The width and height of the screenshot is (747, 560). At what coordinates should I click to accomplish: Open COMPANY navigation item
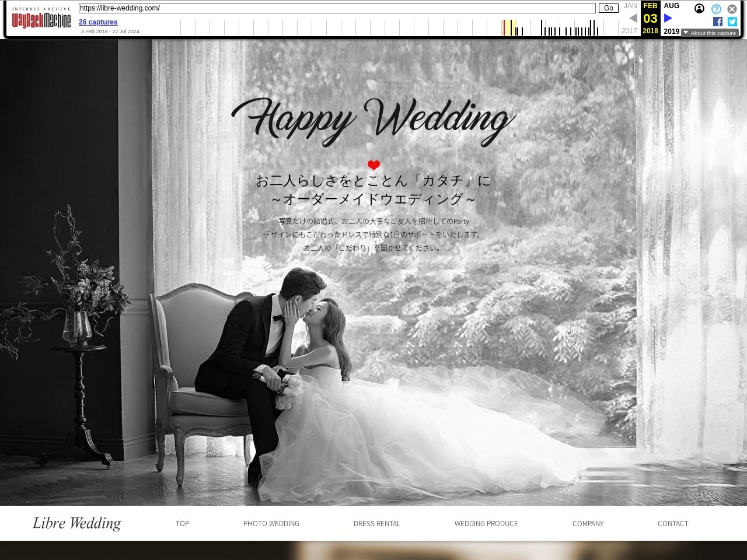click(588, 524)
